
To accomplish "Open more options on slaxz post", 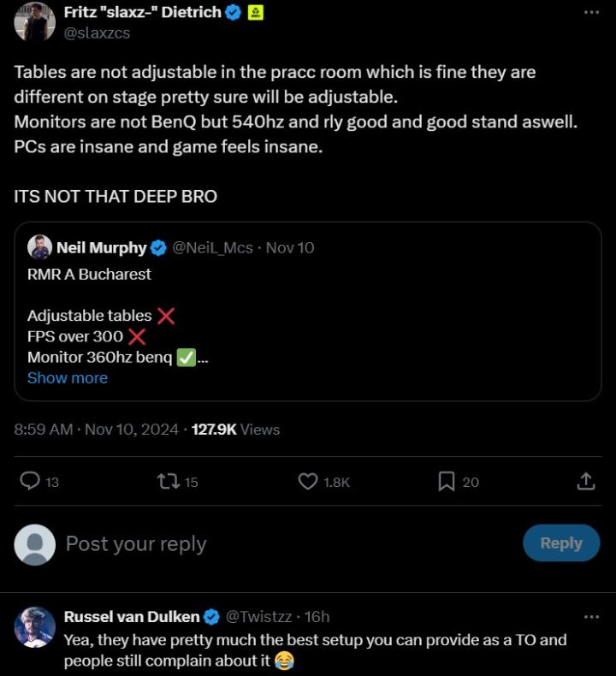I will coord(591,13).
